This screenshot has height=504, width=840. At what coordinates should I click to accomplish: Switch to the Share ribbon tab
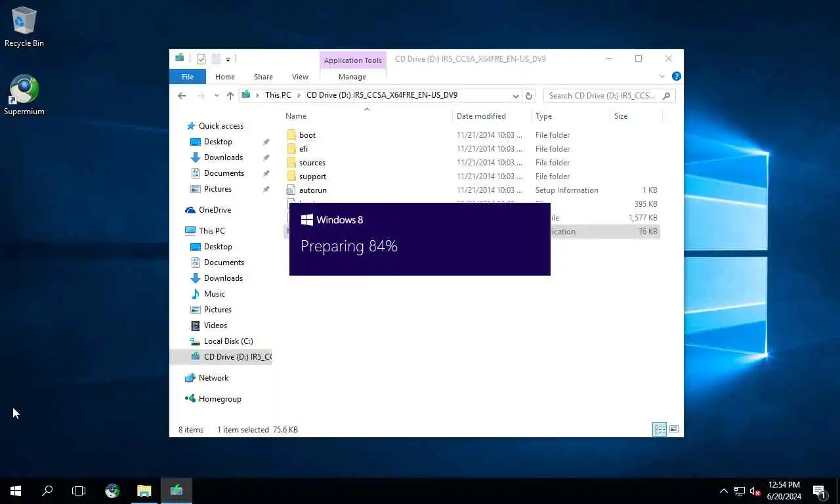point(263,77)
